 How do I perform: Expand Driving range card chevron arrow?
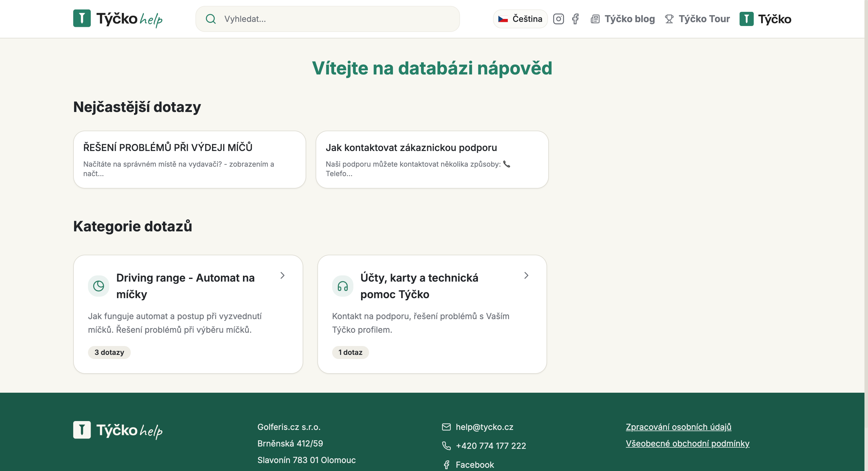click(282, 275)
